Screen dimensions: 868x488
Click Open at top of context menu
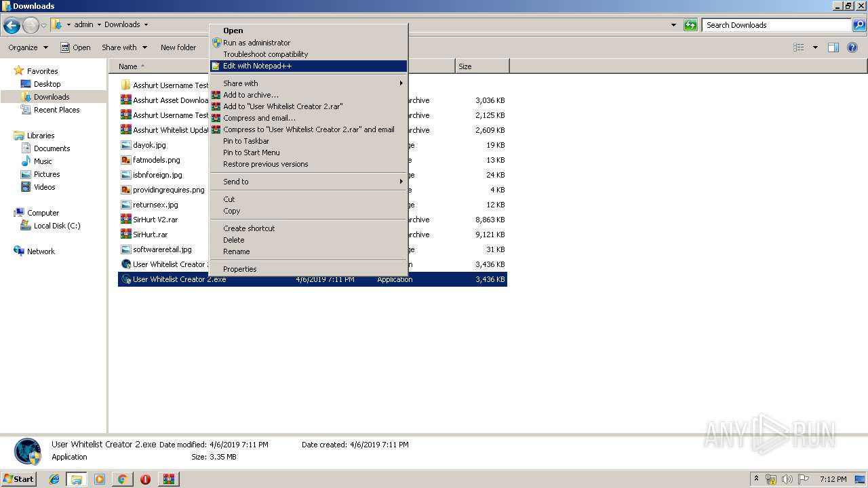(309, 30)
